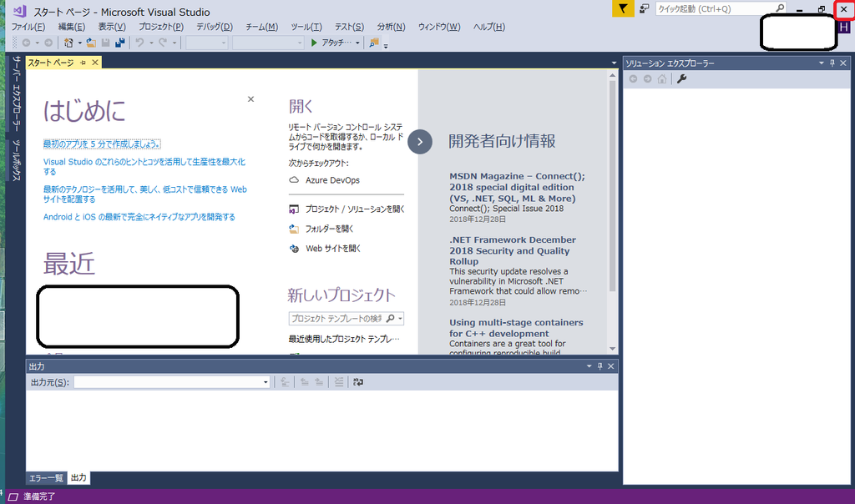Pin the 出力 output panel

600,366
